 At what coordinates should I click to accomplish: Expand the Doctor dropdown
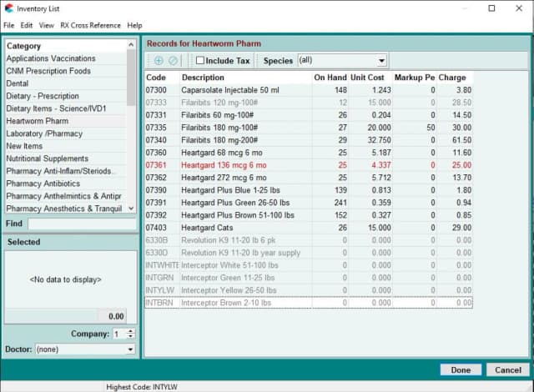coord(130,349)
